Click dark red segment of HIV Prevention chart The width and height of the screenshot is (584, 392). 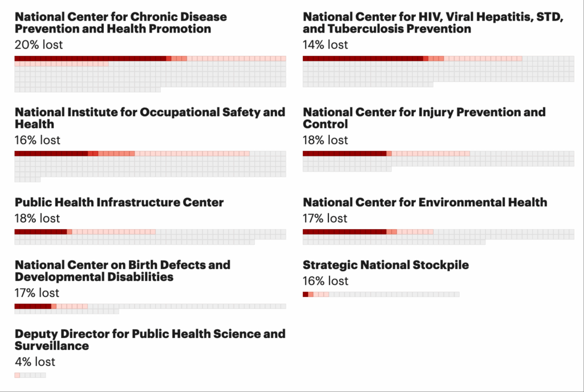pyautogui.click(x=363, y=59)
